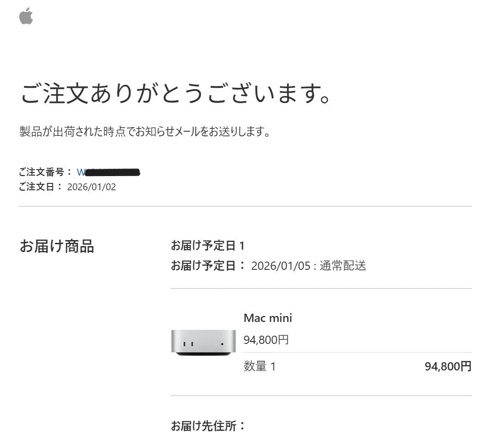Click the Mac mini product thumbnail image
This screenshot has width=504, height=434.
[203, 343]
